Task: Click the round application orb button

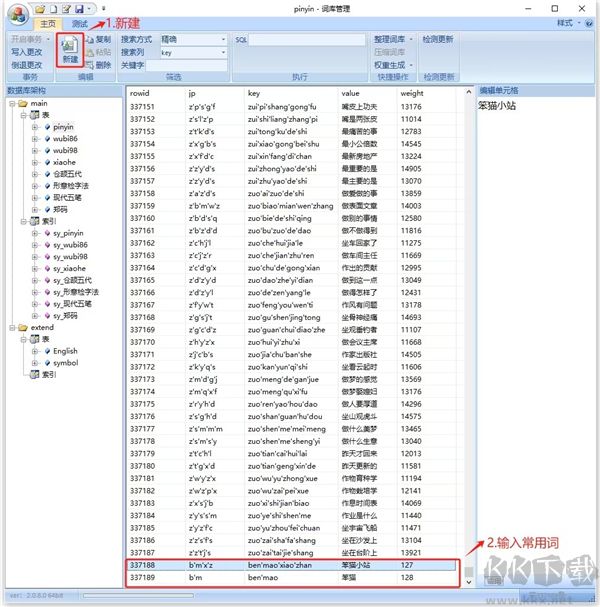Action: click(17, 15)
